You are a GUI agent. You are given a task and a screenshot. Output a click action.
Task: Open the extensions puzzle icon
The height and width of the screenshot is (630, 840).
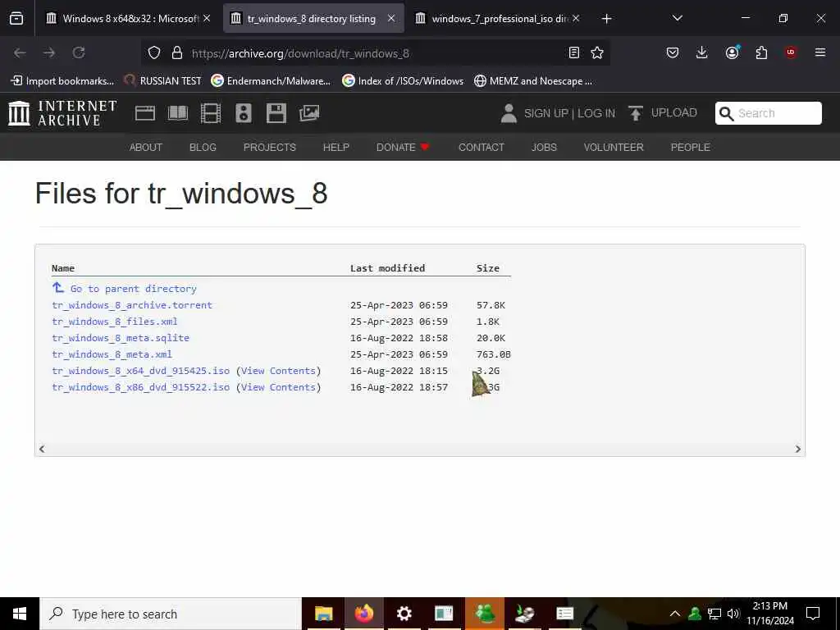(761, 52)
